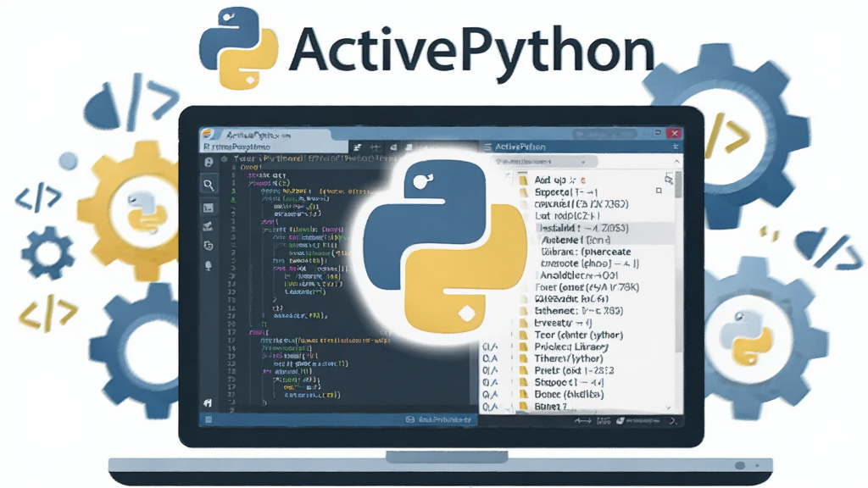Image resolution: width=868 pixels, height=488 pixels.
Task: Click the status bar item with the disk icon
Action: click(x=438, y=420)
